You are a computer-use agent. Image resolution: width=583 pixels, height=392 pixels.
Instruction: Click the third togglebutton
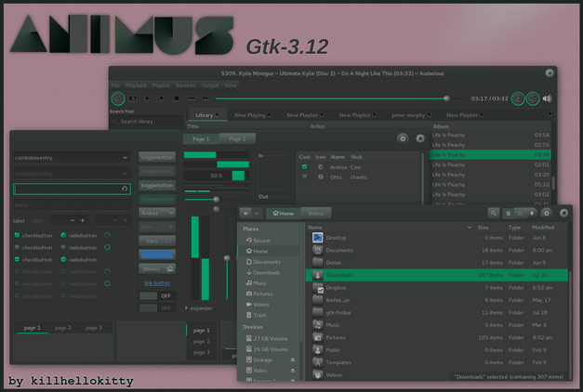[157, 185]
